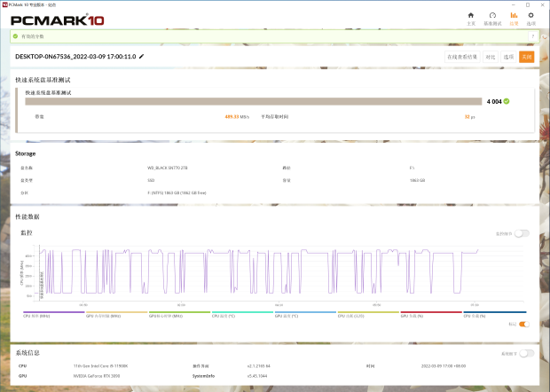The height and width of the screenshot is (392, 550).
Task: Toggle CPU 负载 (%) dark blue legend
Action: [x=495, y=312]
